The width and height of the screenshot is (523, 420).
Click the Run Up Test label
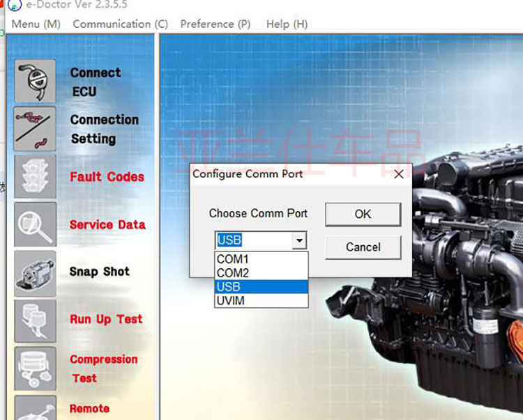106,320
